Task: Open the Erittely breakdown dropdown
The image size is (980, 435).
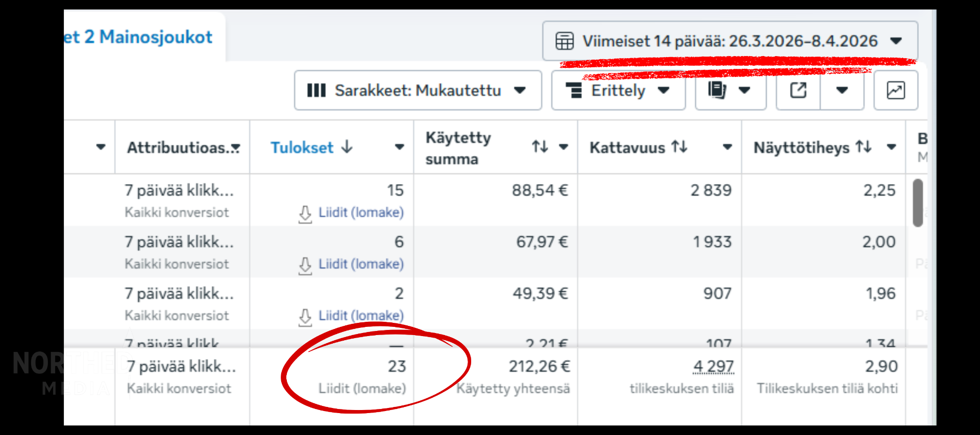Action: pos(618,91)
